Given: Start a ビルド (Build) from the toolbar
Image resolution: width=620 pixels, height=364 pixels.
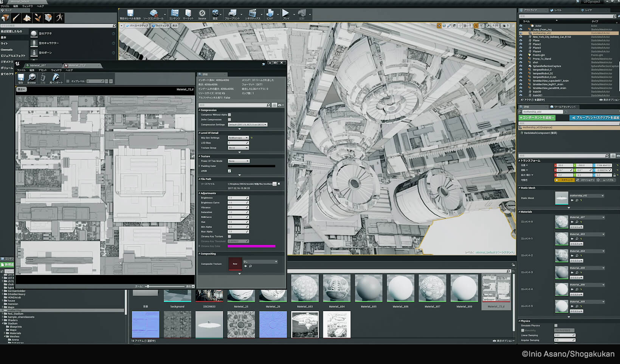Looking at the screenshot, I should coord(271,14).
